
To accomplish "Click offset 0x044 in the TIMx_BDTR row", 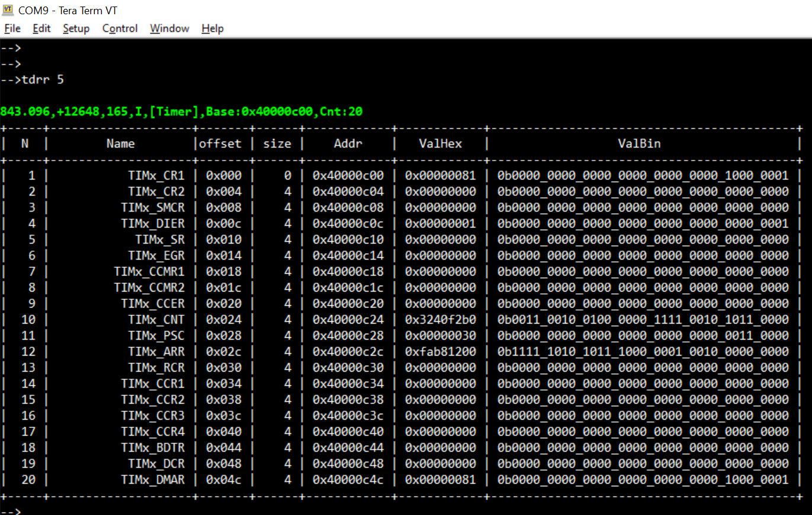I will pos(224,447).
